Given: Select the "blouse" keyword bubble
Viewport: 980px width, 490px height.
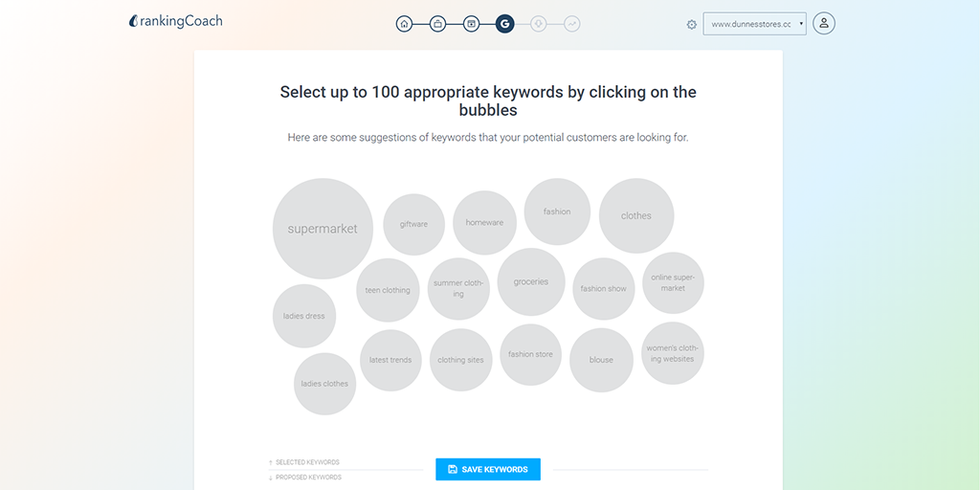Looking at the screenshot, I should (x=601, y=360).
